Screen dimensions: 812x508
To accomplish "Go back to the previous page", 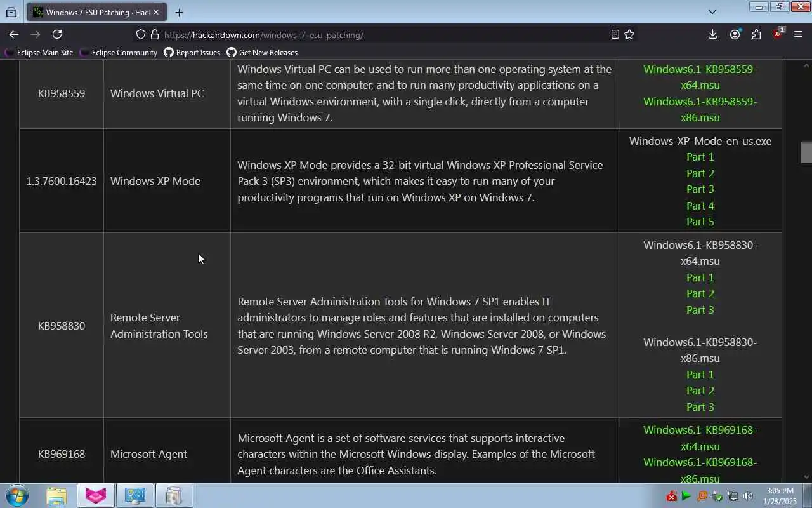I will 14,34.
